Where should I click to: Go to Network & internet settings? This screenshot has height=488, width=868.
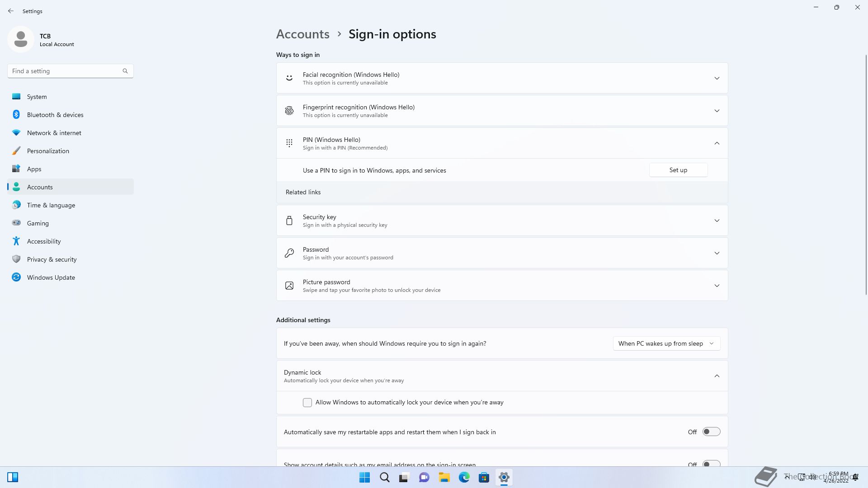point(71,133)
